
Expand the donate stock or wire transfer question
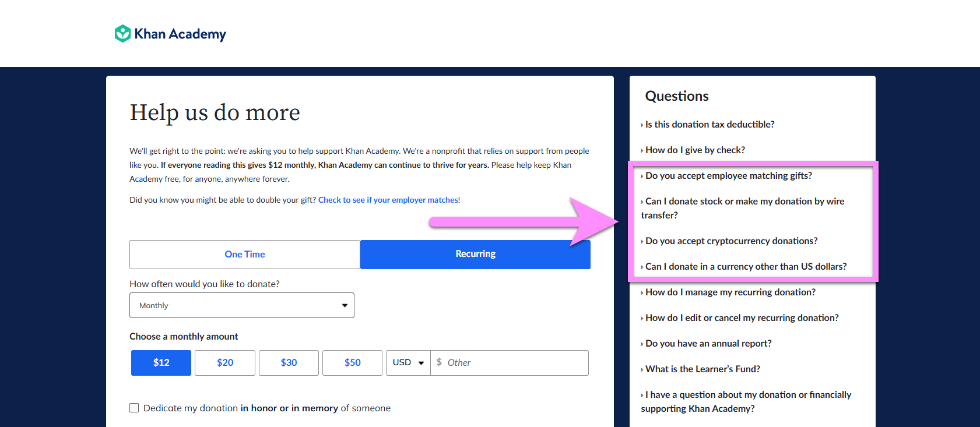[x=743, y=208]
